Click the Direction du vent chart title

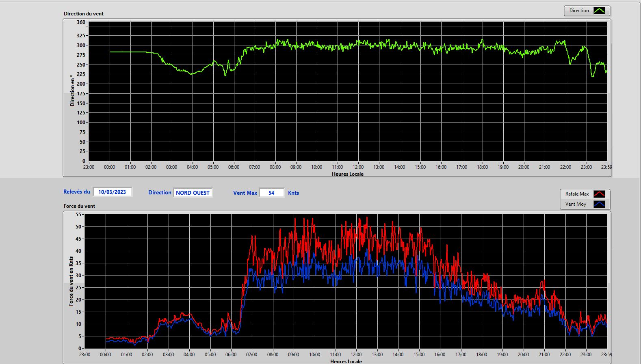pos(84,13)
